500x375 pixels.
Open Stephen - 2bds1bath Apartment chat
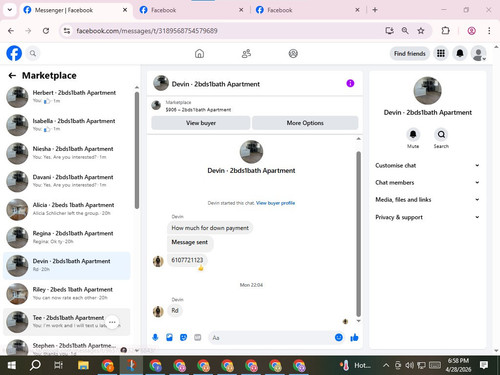pos(67,348)
